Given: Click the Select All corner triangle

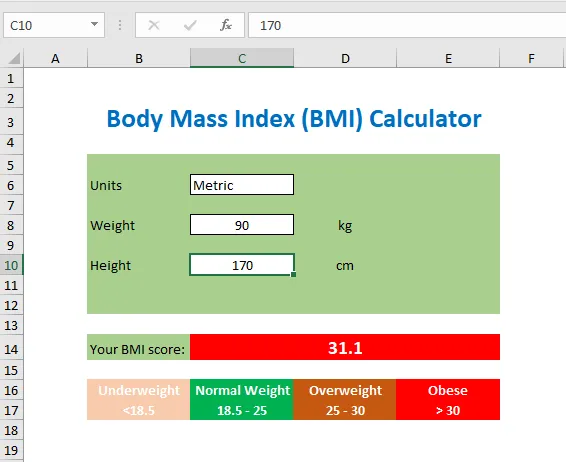Looking at the screenshot, I should pyautogui.click(x=14, y=58).
